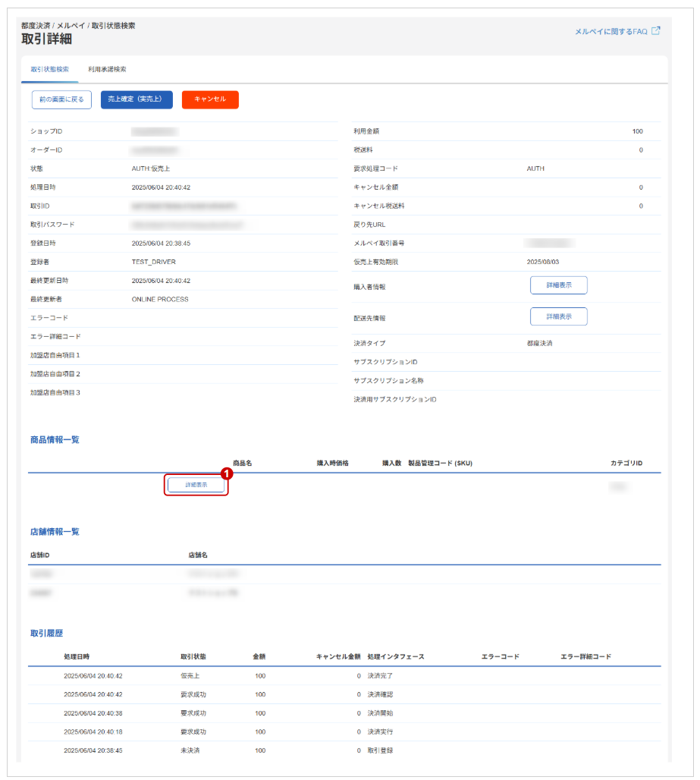Click 商品名 column header
Screen dimensions: 700x780
242,463
